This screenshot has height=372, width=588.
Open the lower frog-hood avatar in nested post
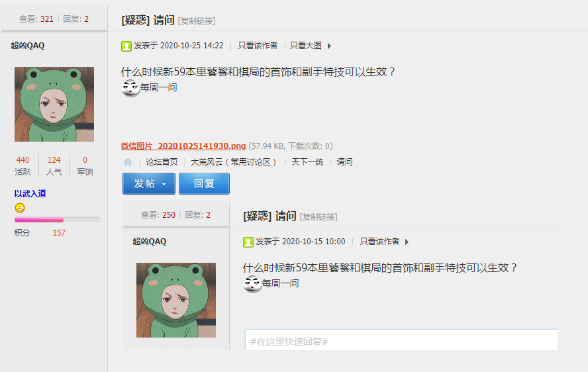176,300
